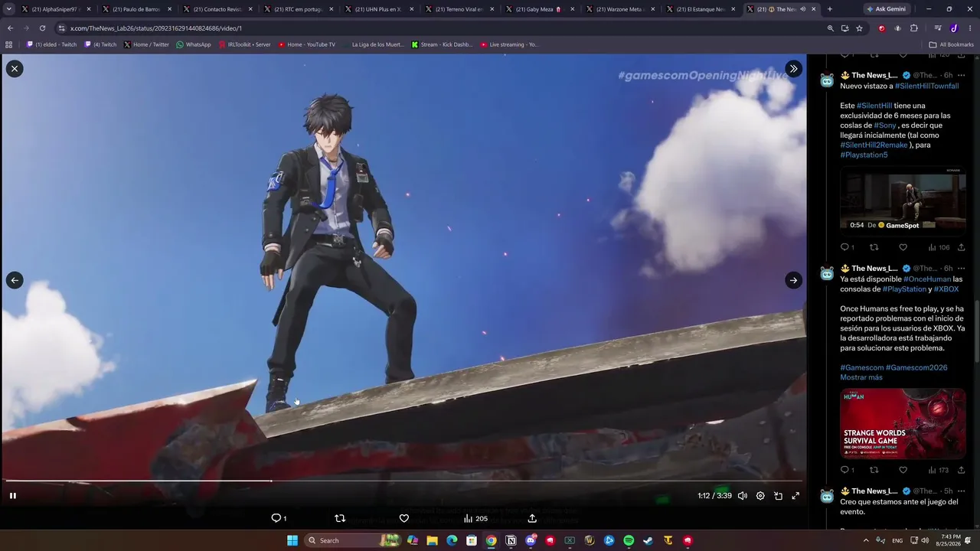This screenshot has height=551, width=980.
Task: Like the Once Human post
Action: (903, 470)
